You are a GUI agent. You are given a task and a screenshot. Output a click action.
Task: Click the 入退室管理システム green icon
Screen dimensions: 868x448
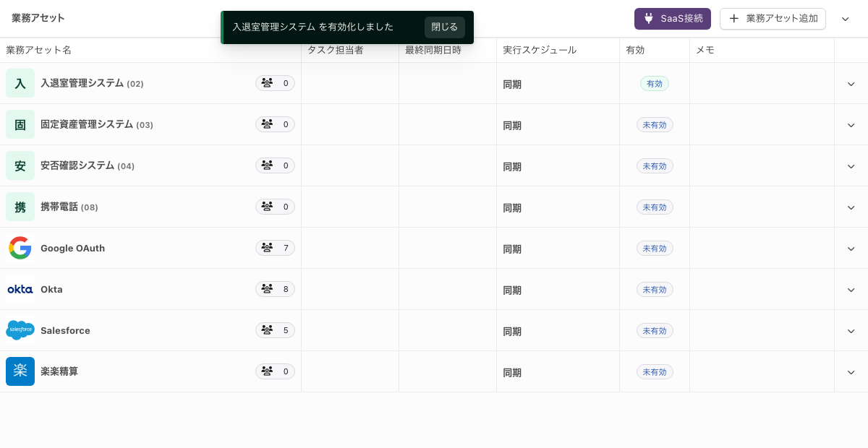coord(20,83)
